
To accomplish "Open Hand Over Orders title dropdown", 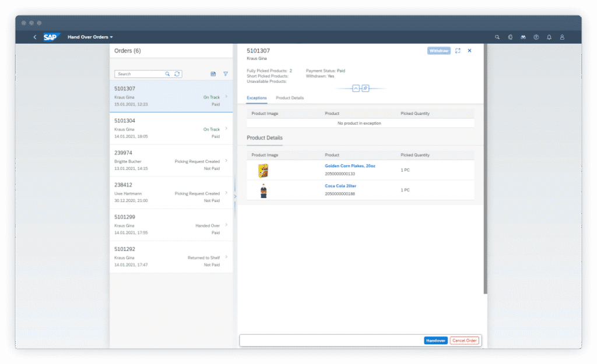I will pyautogui.click(x=90, y=37).
